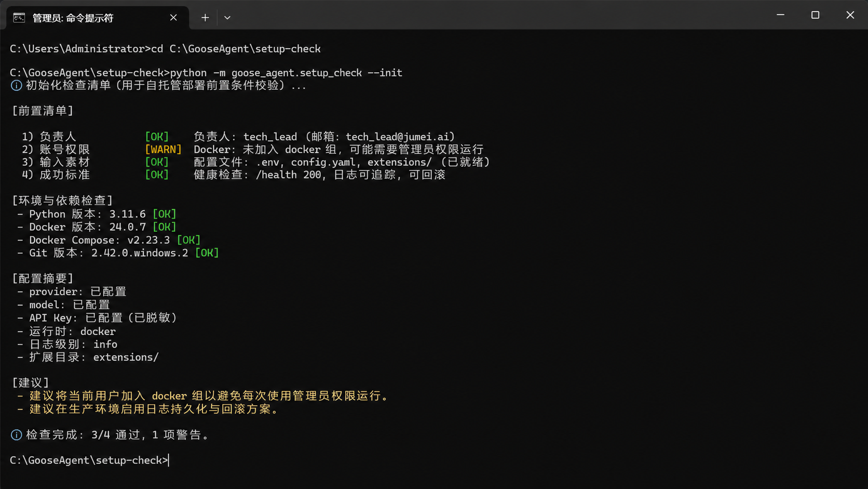The height and width of the screenshot is (489, 868).
Task: Click the info icon before 初始化检查清单
Action: point(16,86)
